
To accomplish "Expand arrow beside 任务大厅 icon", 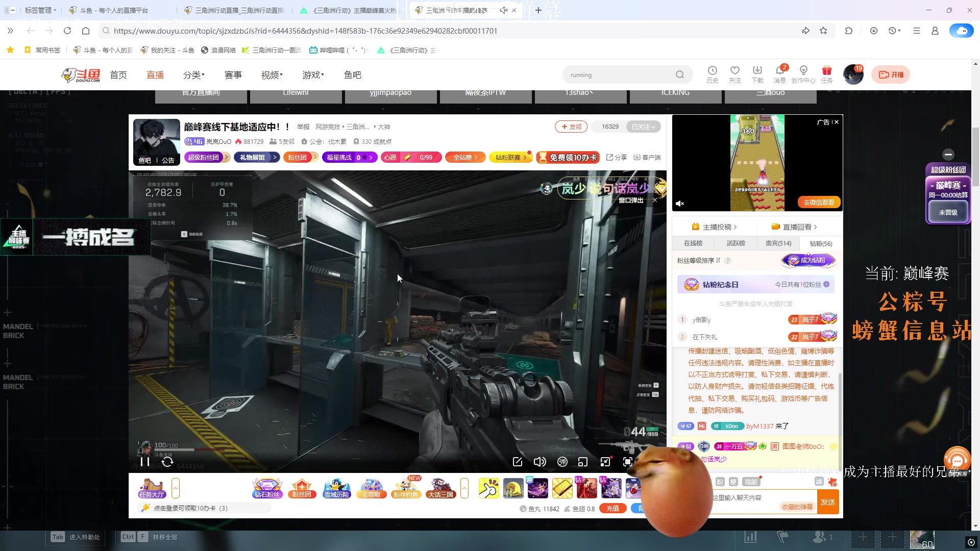I will (x=176, y=488).
